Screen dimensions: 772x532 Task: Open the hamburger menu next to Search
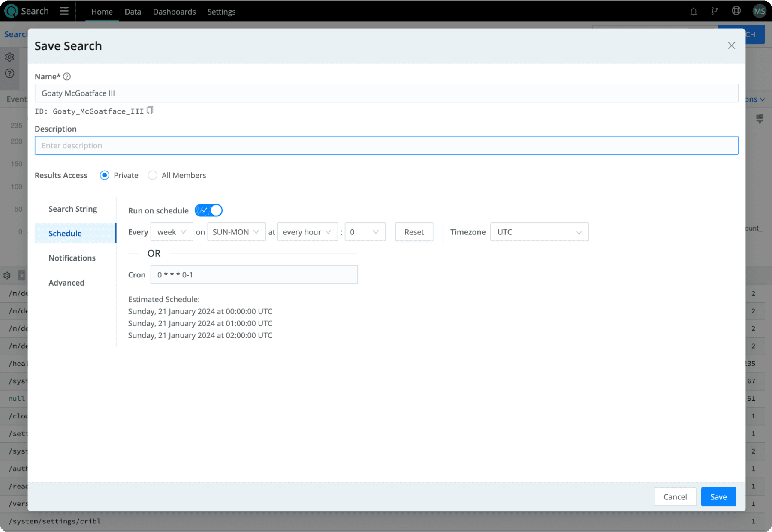[x=64, y=11]
